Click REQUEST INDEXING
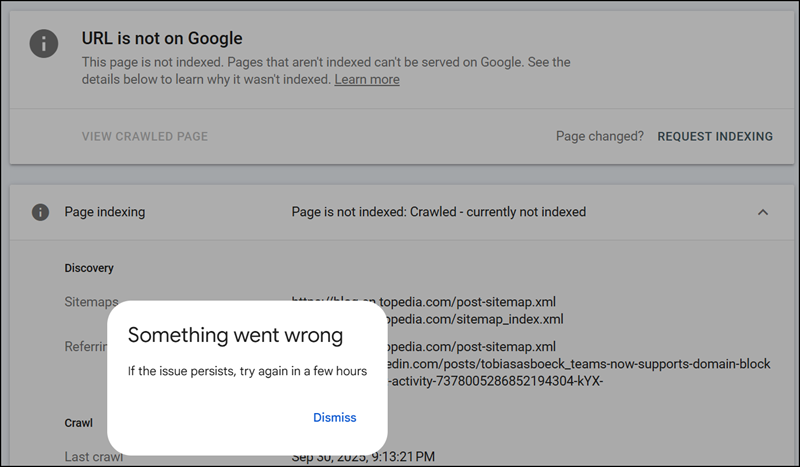The width and height of the screenshot is (800, 467). (715, 136)
